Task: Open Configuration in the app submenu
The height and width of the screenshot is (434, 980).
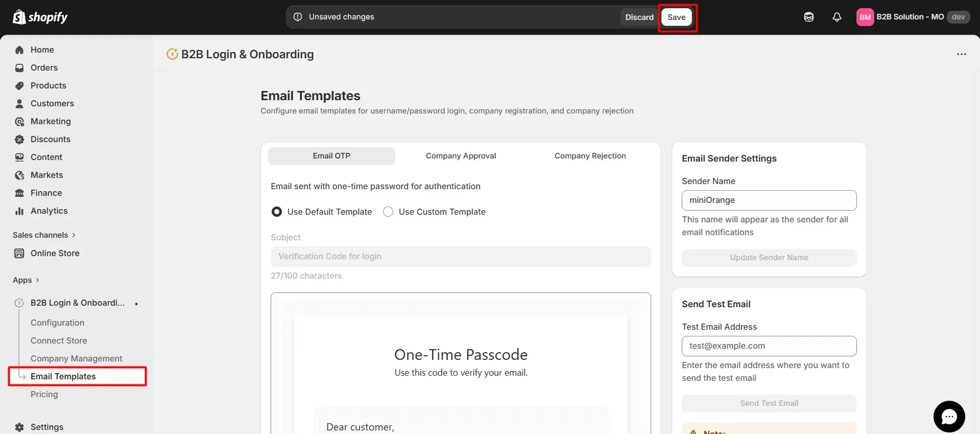Action: (x=57, y=323)
